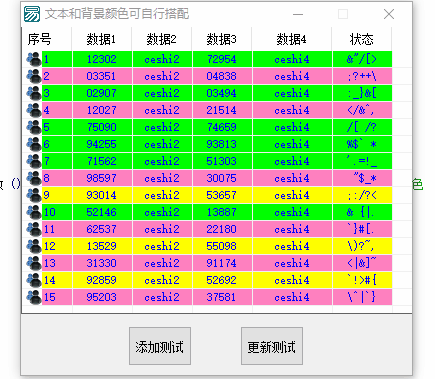Select 数据3 value 55098

point(222,246)
